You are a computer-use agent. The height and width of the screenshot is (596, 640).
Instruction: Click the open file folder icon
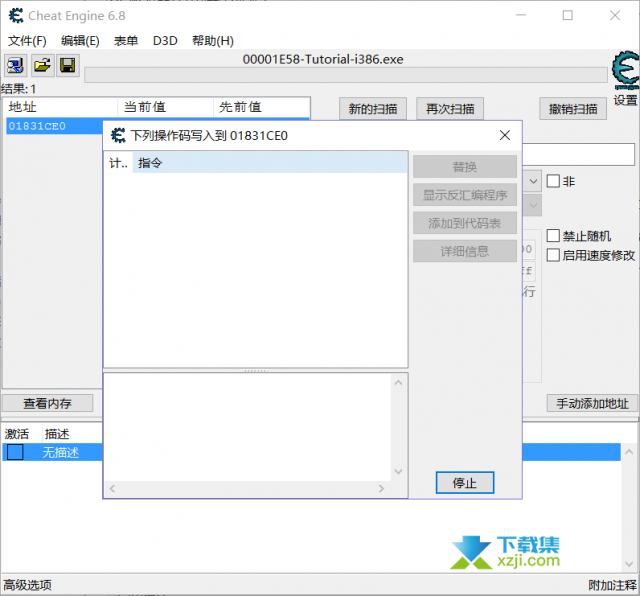[42, 65]
